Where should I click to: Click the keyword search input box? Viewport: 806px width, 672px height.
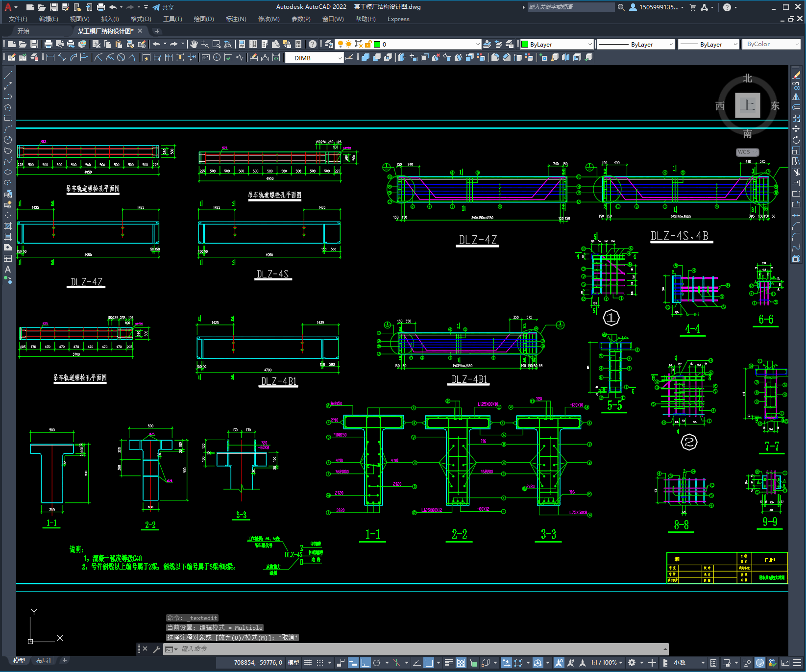(x=571, y=7)
